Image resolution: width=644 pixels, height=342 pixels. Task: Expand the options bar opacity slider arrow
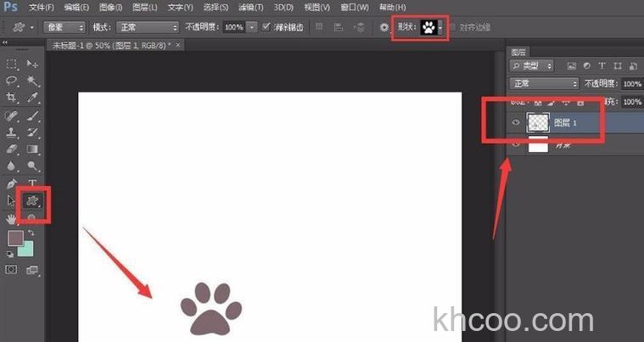click(252, 27)
